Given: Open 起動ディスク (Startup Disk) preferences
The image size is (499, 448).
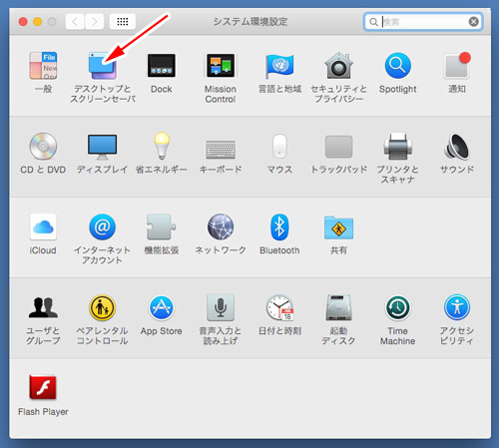Looking at the screenshot, I should click(338, 307).
